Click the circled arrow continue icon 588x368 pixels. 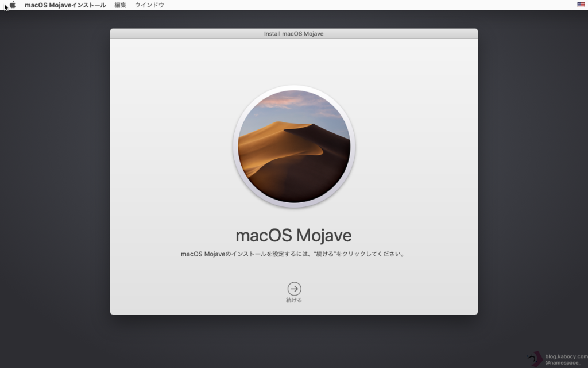(x=294, y=289)
